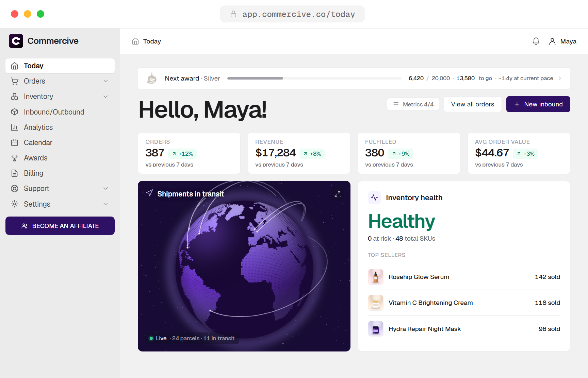
Task: Click the Shipments in transit globe
Action: (x=244, y=269)
